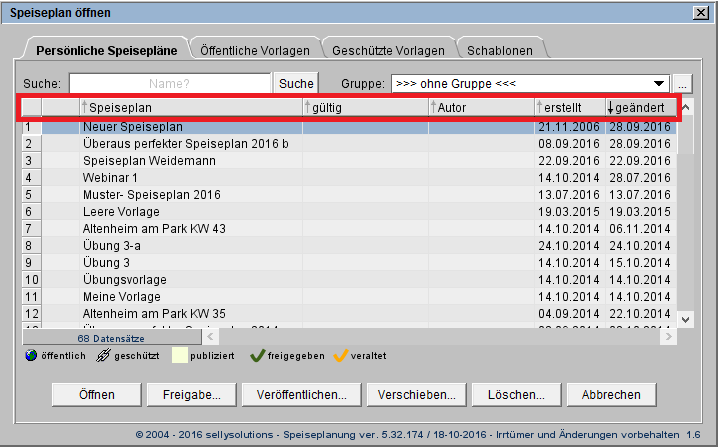Switch to the Öffentliche Vorlagen tab

pyautogui.click(x=255, y=49)
